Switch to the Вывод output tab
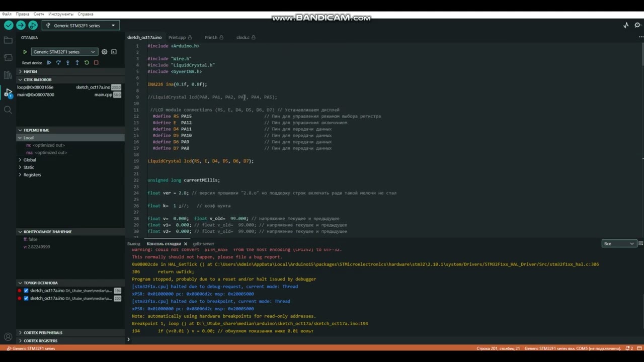Image resolution: width=644 pixels, height=362 pixels. click(x=134, y=244)
